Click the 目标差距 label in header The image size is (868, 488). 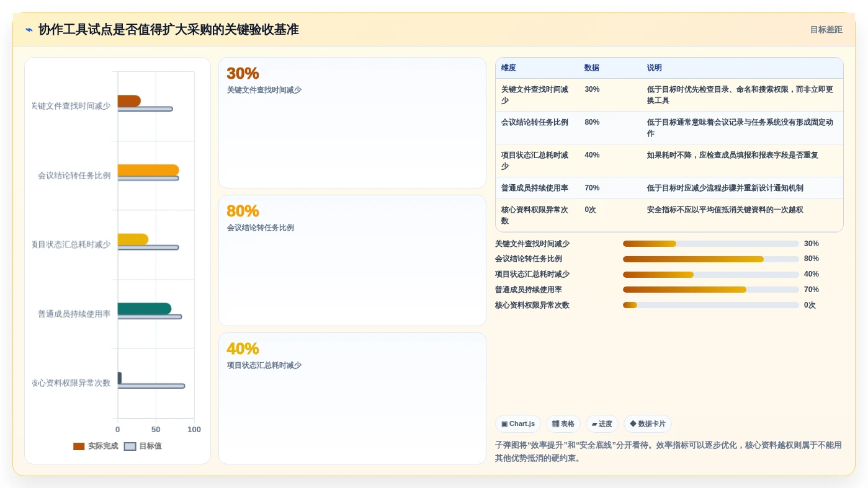[826, 30]
